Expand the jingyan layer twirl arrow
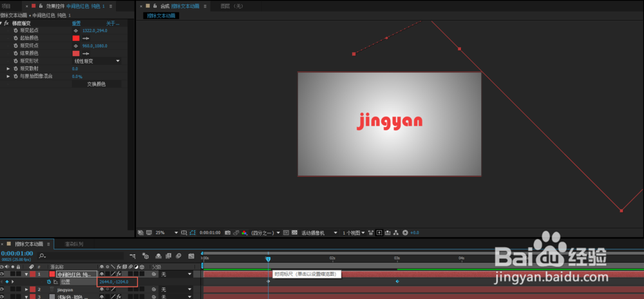Viewport: 644px width, 299px height. click(26, 289)
